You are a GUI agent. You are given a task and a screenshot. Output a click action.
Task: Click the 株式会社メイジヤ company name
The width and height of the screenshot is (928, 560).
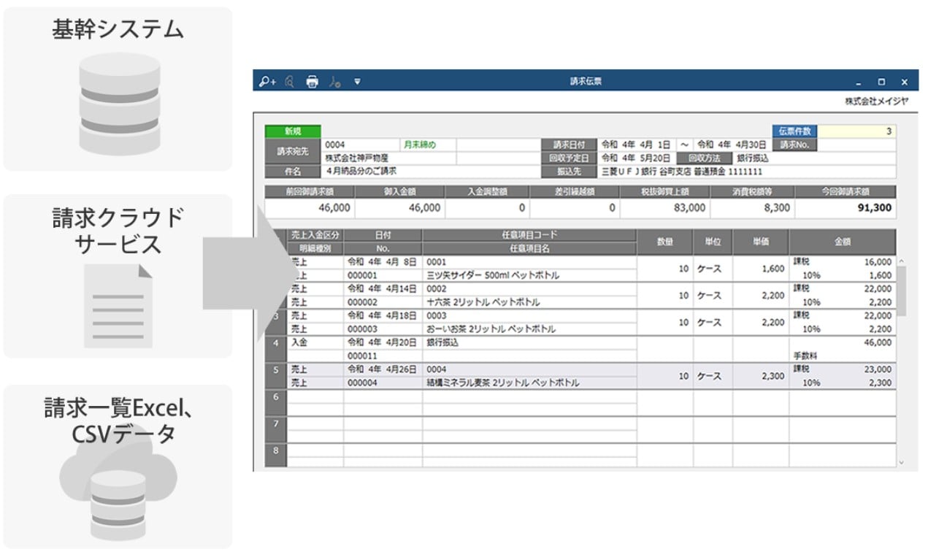click(877, 101)
